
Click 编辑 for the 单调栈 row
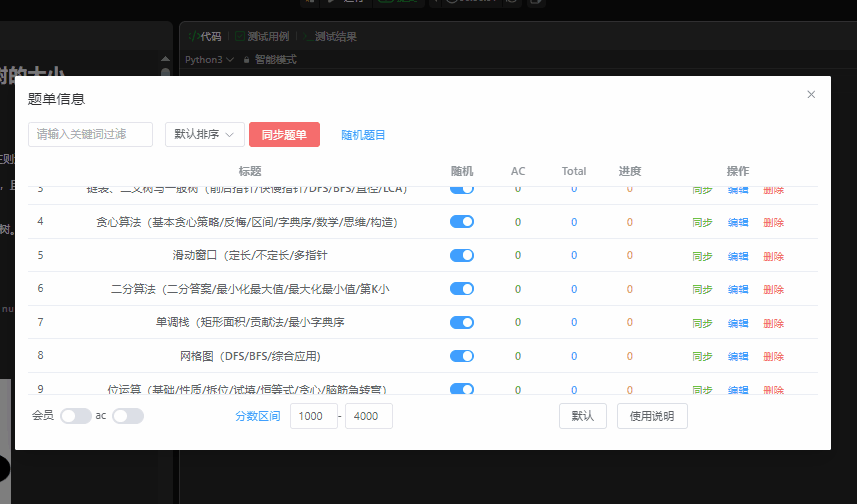tap(738, 323)
